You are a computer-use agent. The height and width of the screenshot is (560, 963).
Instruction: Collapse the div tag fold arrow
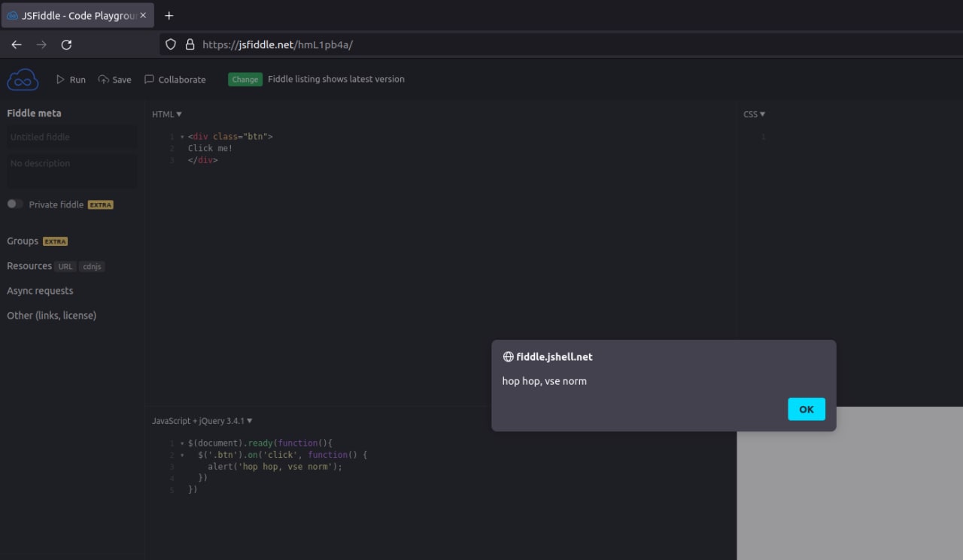click(x=182, y=137)
